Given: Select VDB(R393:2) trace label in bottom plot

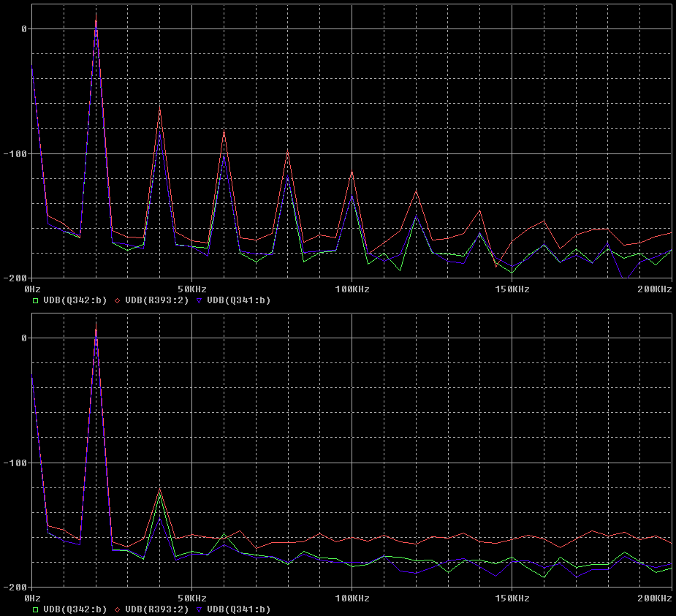Looking at the screenshot, I should tap(157, 609).
